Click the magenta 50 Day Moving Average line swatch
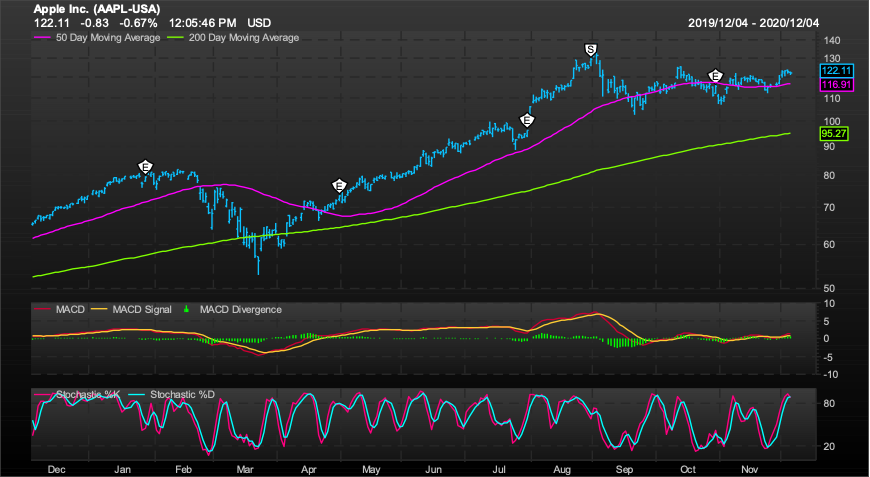The height and width of the screenshot is (477, 870). (x=43, y=38)
